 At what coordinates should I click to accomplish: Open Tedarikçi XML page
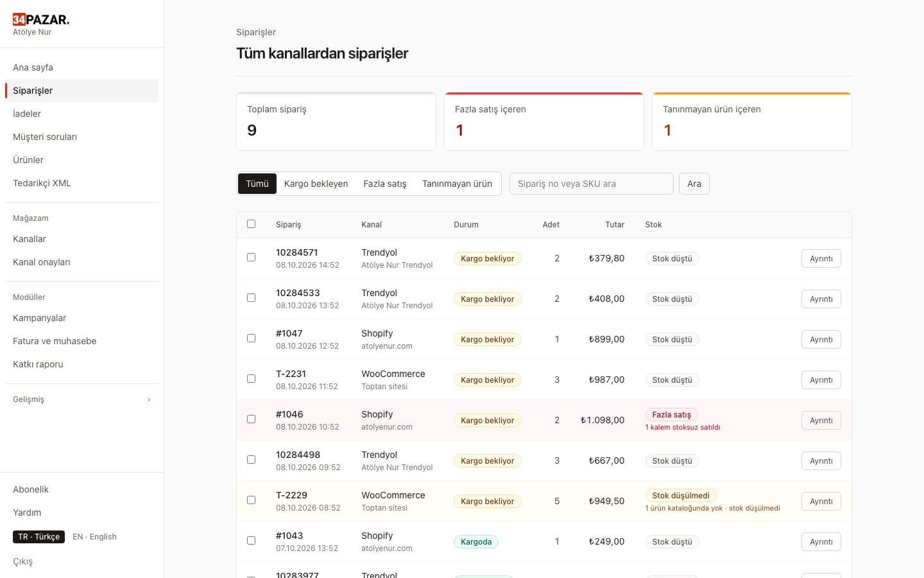point(81,183)
